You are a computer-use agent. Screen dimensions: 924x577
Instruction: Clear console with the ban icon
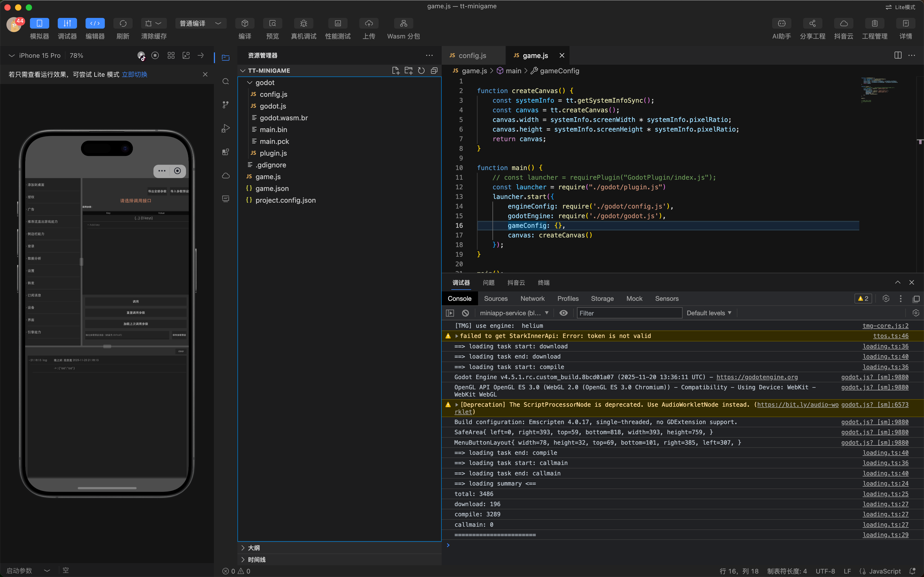465,313
